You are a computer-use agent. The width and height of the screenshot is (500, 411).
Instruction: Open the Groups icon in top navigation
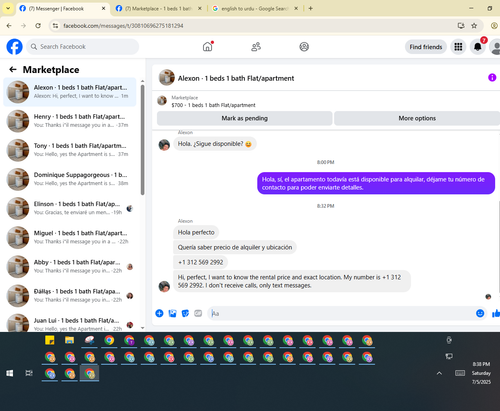coord(304,47)
